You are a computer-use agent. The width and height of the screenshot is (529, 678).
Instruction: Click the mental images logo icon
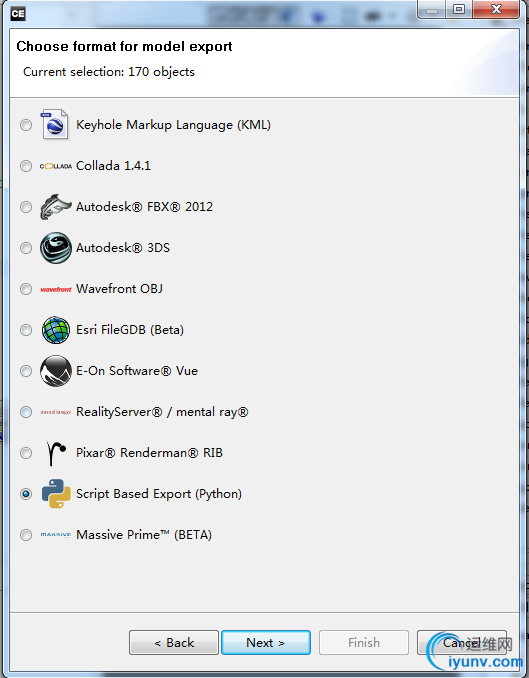[x=56, y=412]
